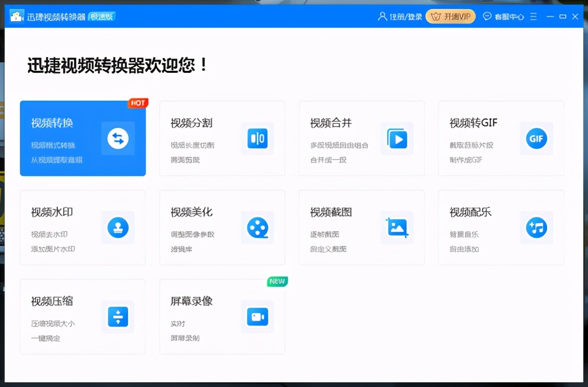Click the 视频美化 card title
Image resolution: width=588 pixels, height=387 pixels.
(191, 212)
